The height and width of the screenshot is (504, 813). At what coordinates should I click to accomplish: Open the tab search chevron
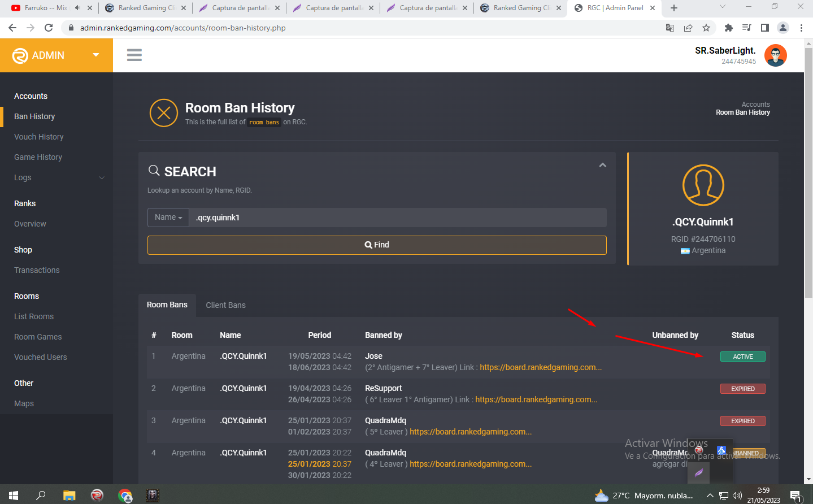point(722,7)
